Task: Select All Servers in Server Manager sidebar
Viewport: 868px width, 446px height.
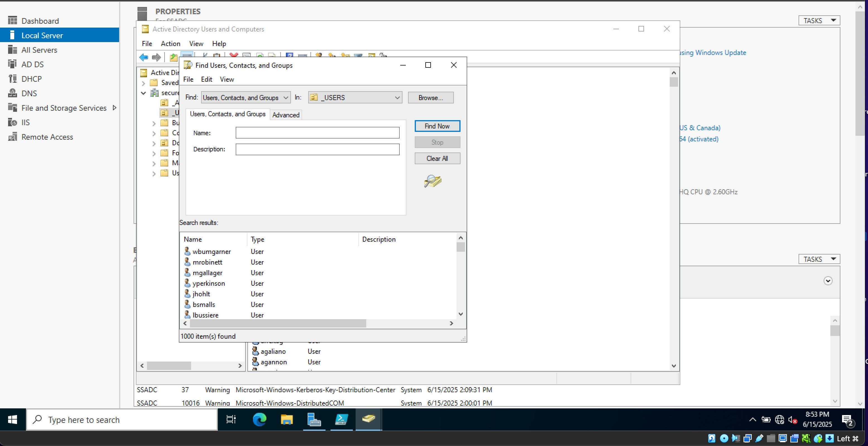Action: click(39, 50)
